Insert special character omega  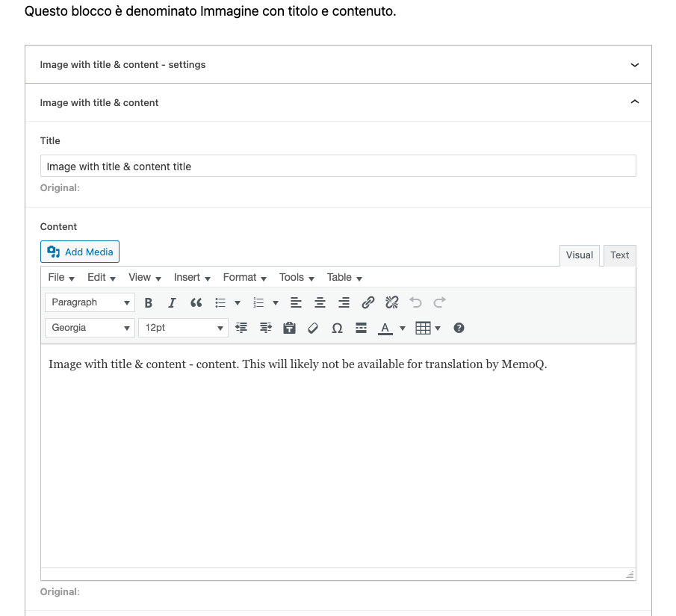coord(337,328)
